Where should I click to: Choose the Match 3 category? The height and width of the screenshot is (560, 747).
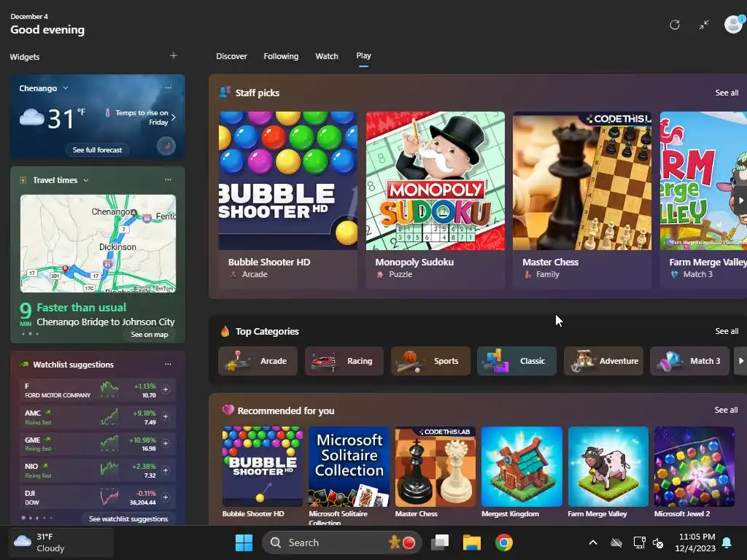click(689, 361)
